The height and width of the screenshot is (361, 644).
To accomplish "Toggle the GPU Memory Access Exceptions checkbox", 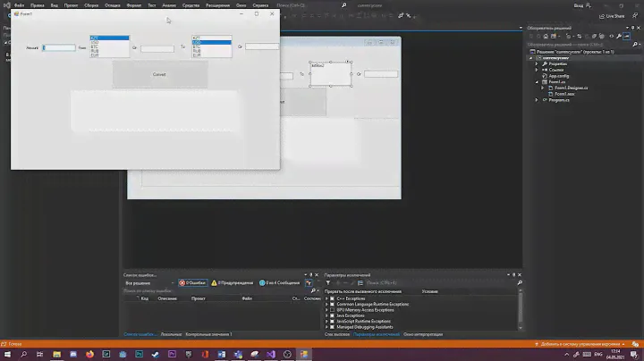I will [x=333, y=309].
